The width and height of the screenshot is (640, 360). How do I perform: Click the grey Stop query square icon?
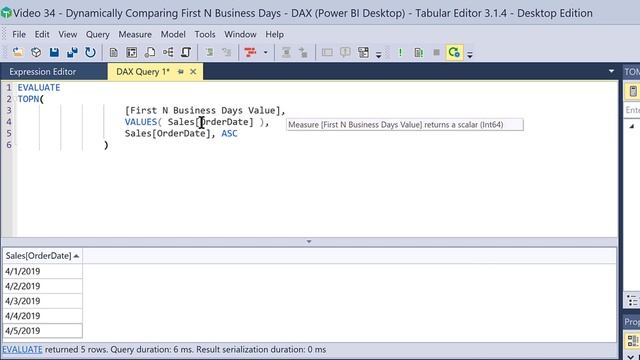(x=436, y=52)
